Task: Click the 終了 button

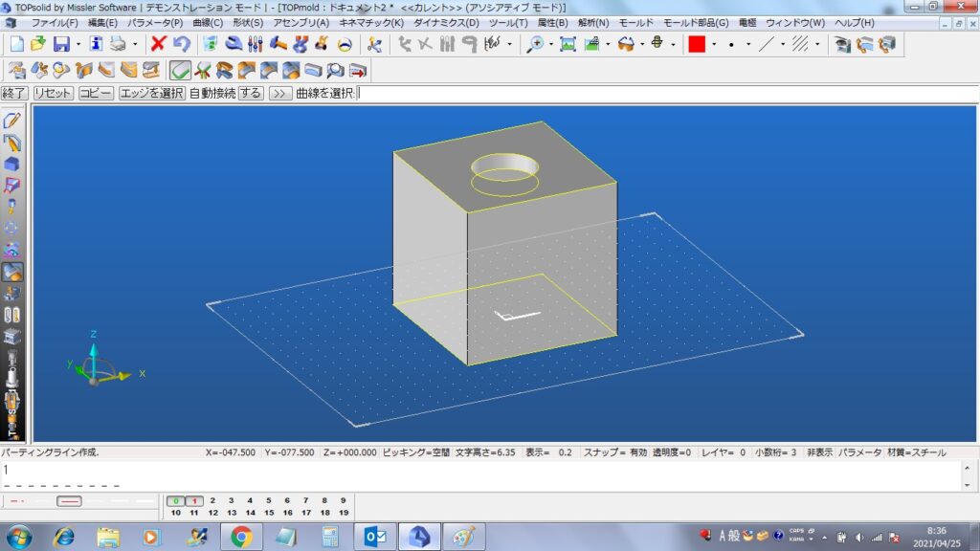Action: click(13, 93)
